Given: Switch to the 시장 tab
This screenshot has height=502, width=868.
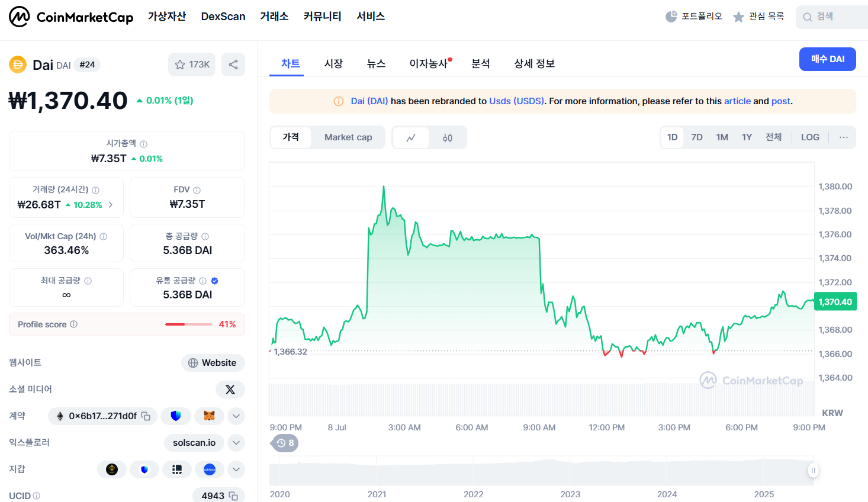Looking at the screenshot, I should point(333,63).
